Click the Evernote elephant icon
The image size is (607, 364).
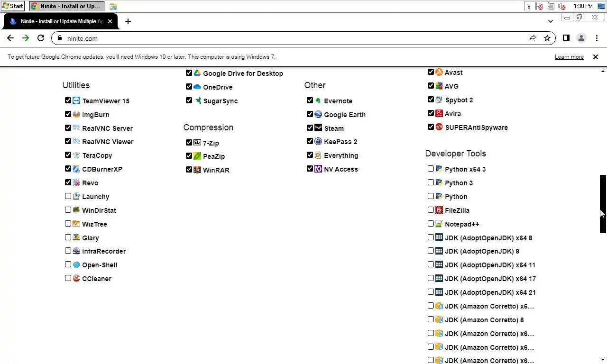pyautogui.click(x=318, y=100)
